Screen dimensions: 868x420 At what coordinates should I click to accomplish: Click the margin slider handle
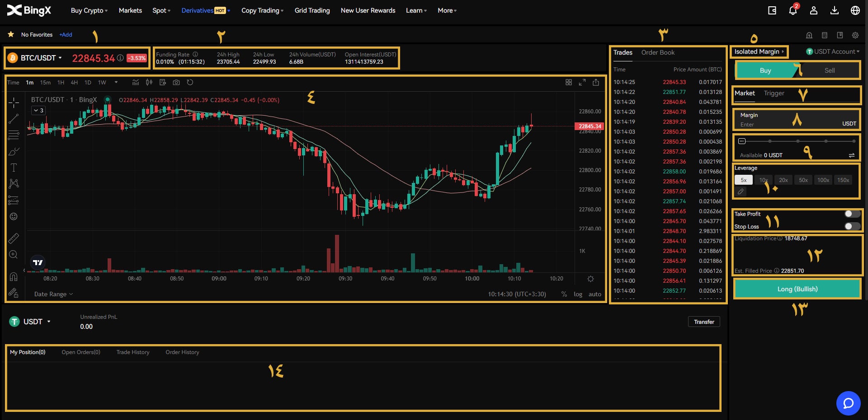coord(741,141)
